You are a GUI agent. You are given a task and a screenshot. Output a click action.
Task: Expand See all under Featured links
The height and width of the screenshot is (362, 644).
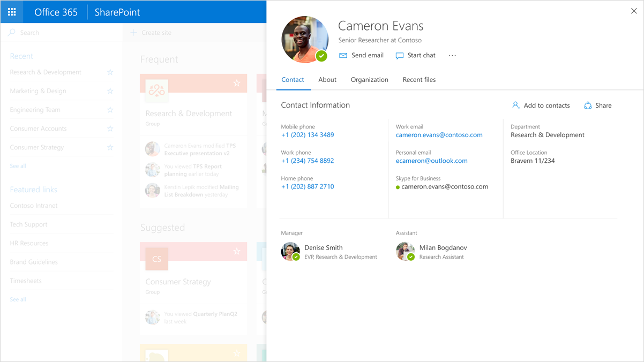pos(18,299)
